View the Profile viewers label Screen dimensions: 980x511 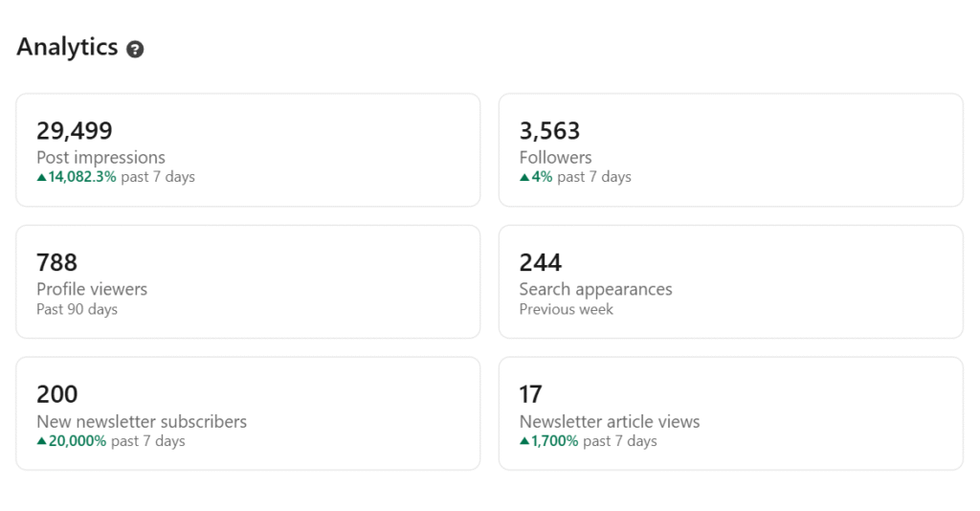pyautogui.click(x=92, y=289)
